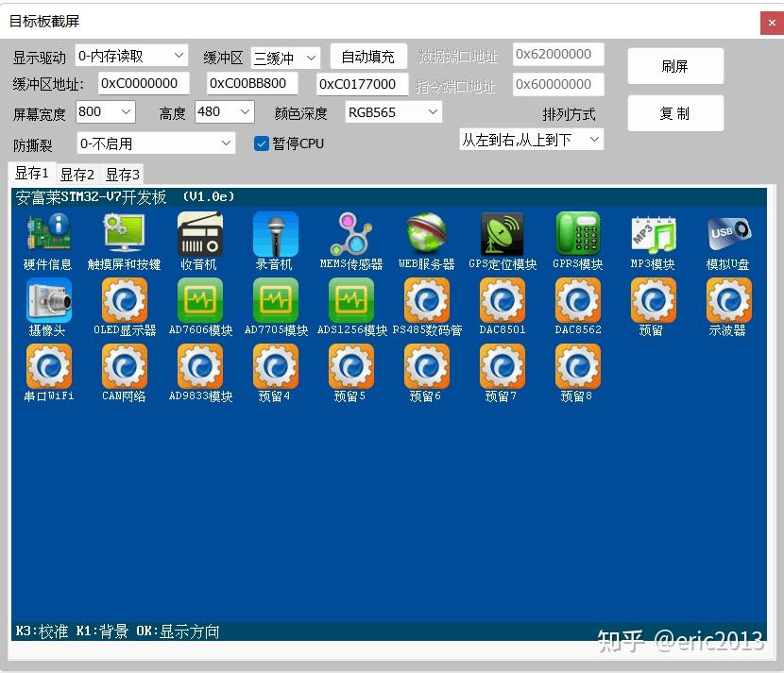Switch to the 显存2 tab
The image size is (784, 673).
(x=77, y=174)
